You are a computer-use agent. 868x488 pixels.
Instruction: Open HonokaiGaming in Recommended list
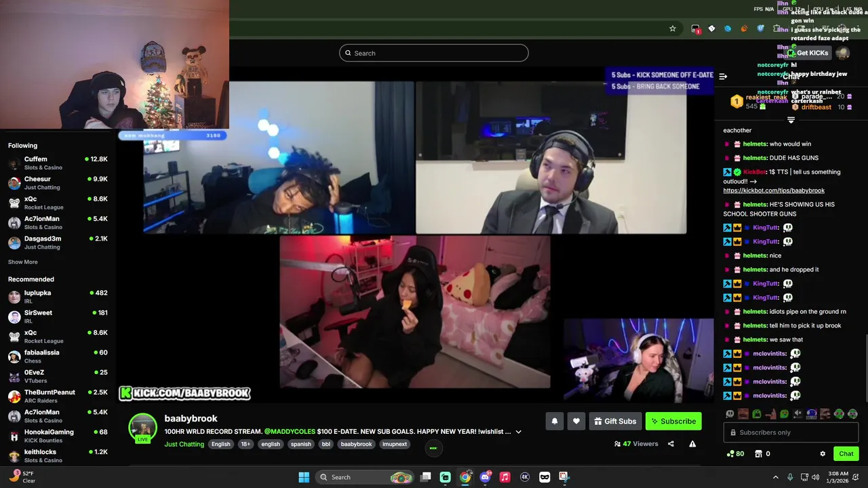point(58,436)
